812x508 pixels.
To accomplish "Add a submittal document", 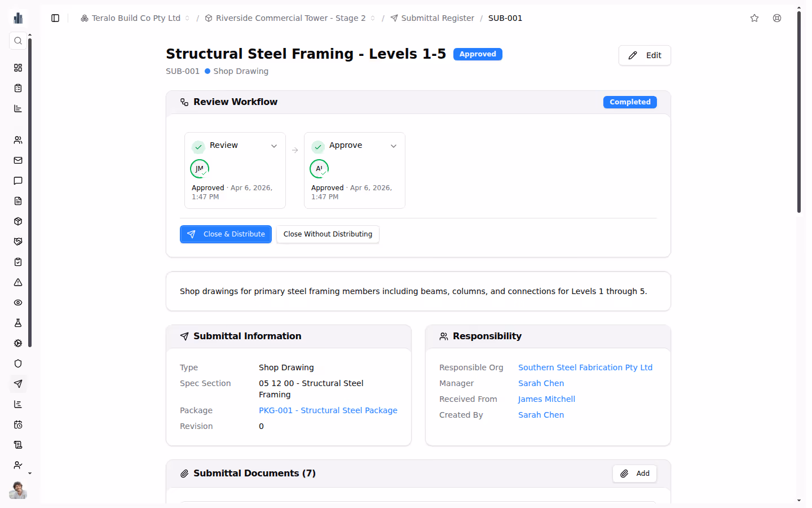I will (x=634, y=474).
